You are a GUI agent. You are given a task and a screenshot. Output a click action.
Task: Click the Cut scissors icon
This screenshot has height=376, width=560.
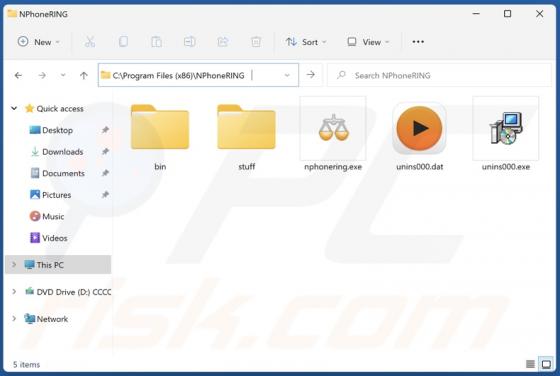coord(90,42)
